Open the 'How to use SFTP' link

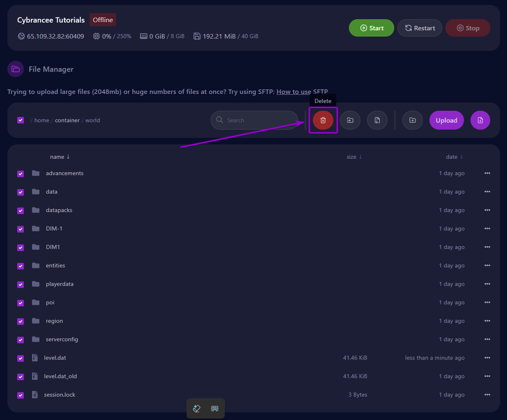click(302, 92)
